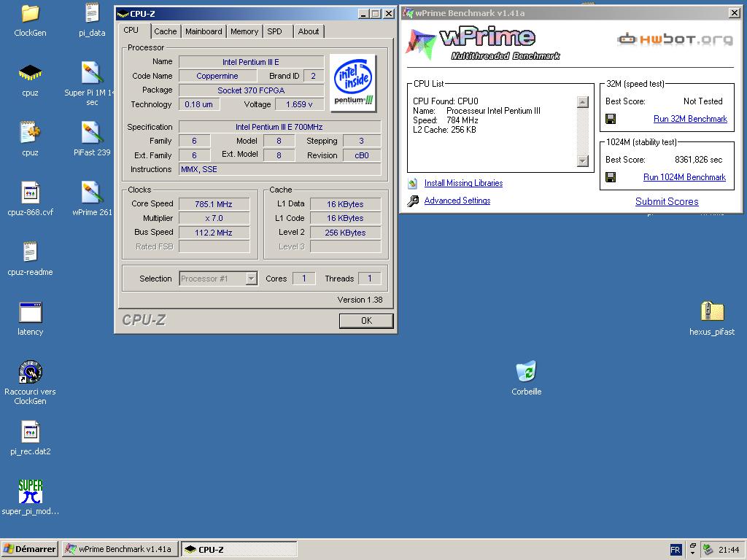Click the Instructions MMX, SSE field
This screenshot has height=560, width=747.
pyautogui.click(x=279, y=169)
